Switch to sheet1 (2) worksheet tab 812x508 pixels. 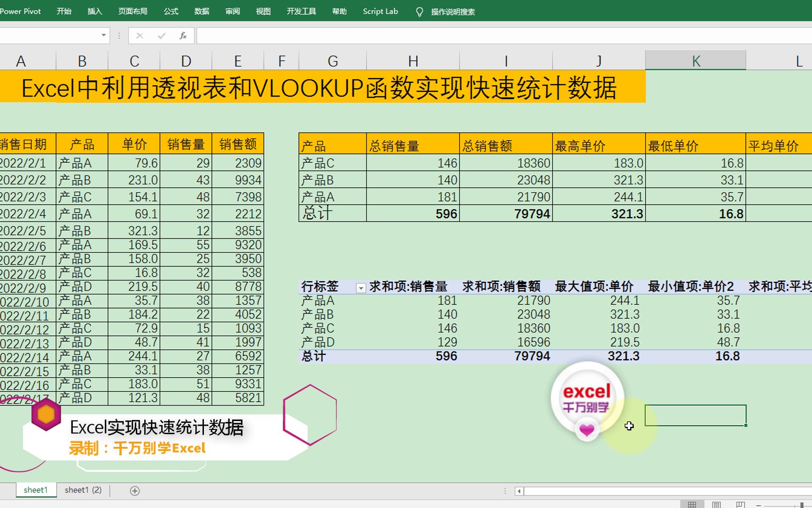click(83, 490)
